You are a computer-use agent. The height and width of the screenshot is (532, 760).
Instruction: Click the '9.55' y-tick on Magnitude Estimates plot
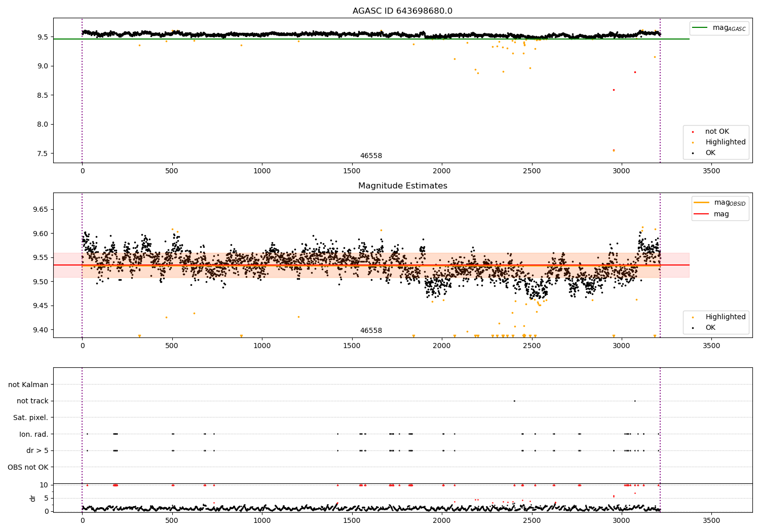(41, 258)
